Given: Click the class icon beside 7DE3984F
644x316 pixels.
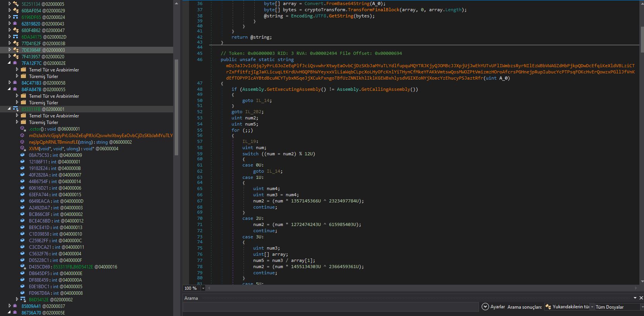Looking at the screenshot, I should [x=16, y=50].
